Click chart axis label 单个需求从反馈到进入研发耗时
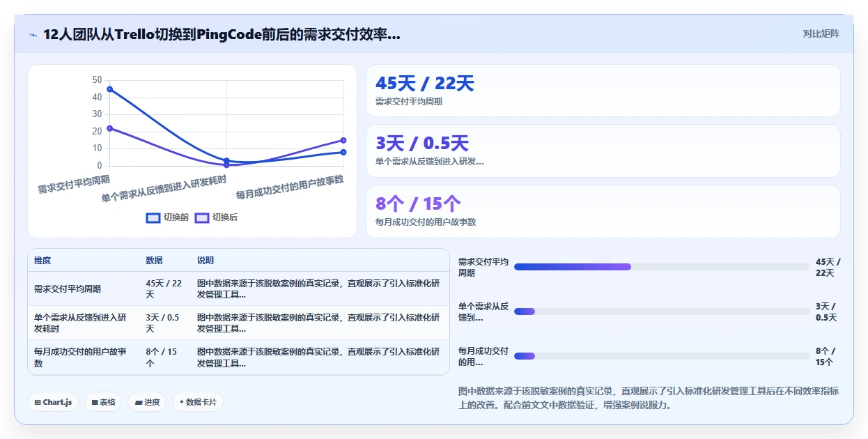Image resolution: width=868 pixels, height=439 pixels. pyautogui.click(x=164, y=189)
